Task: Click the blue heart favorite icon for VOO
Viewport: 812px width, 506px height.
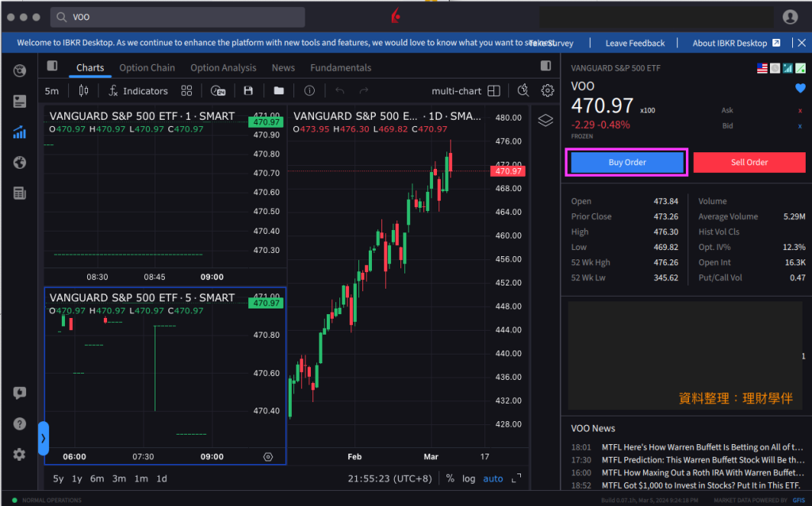Action: (x=800, y=88)
